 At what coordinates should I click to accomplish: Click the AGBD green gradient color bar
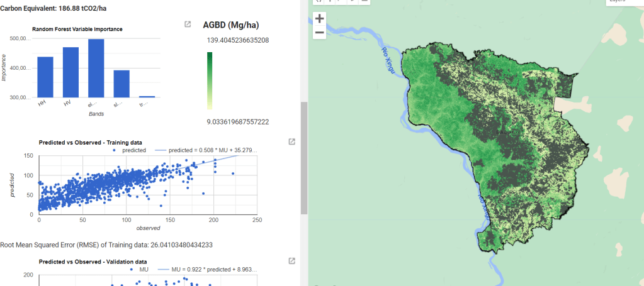(x=210, y=80)
